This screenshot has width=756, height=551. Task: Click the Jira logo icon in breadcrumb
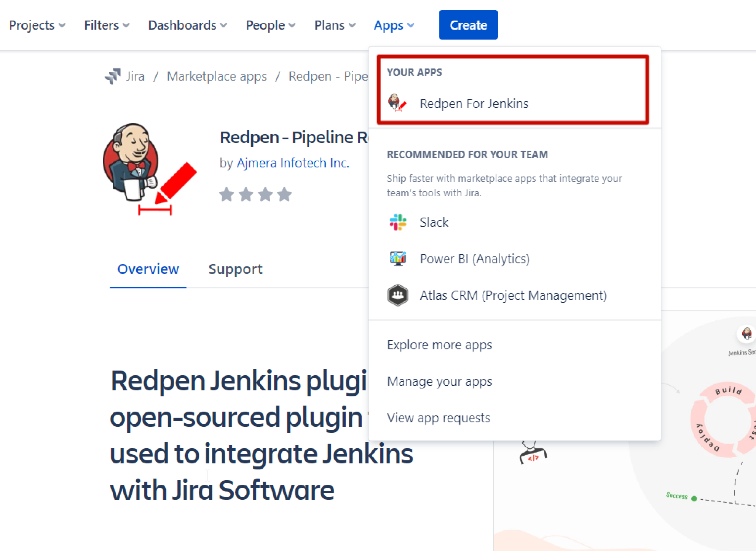tap(113, 76)
